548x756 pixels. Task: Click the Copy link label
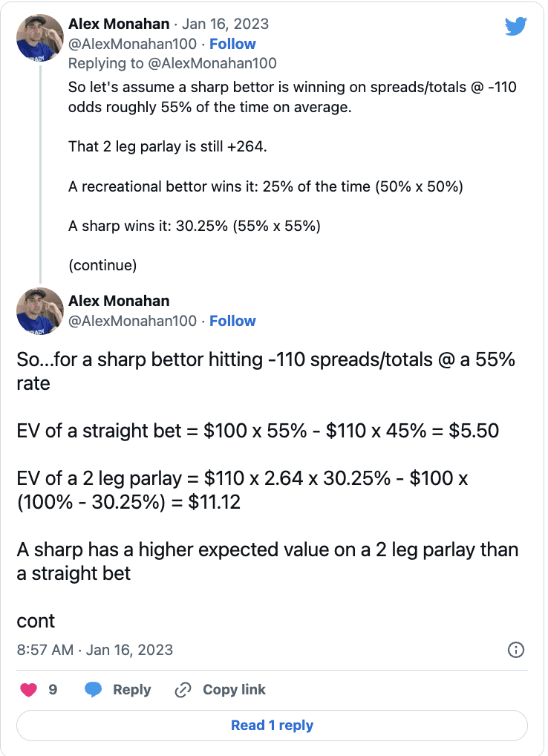pos(234,690)
